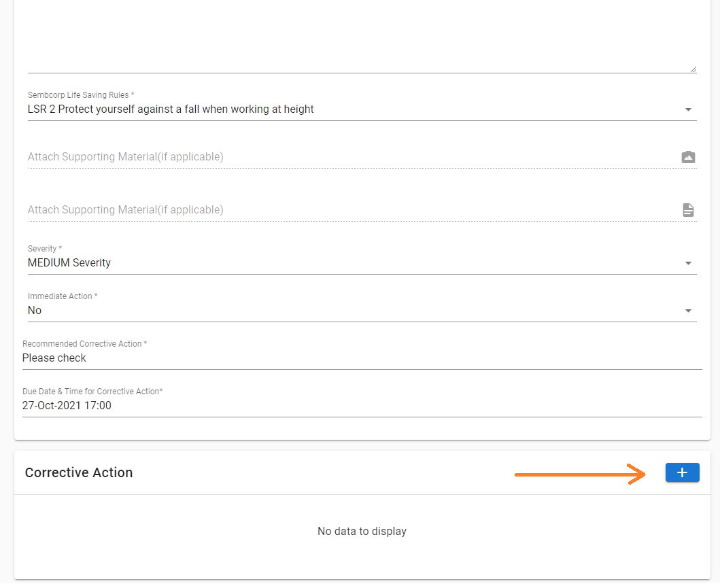
Task: Click the selected 'LSR 2 Protect yourself' value
Action: (x=171, y=109)
